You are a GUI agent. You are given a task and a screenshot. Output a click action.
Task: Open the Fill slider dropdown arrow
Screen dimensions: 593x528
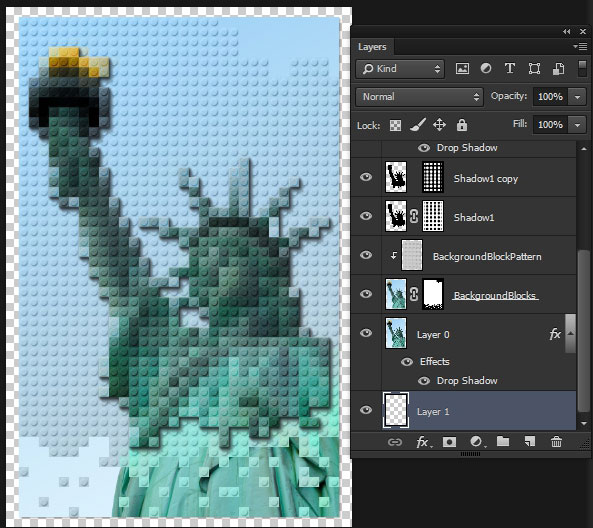point(577,125)
